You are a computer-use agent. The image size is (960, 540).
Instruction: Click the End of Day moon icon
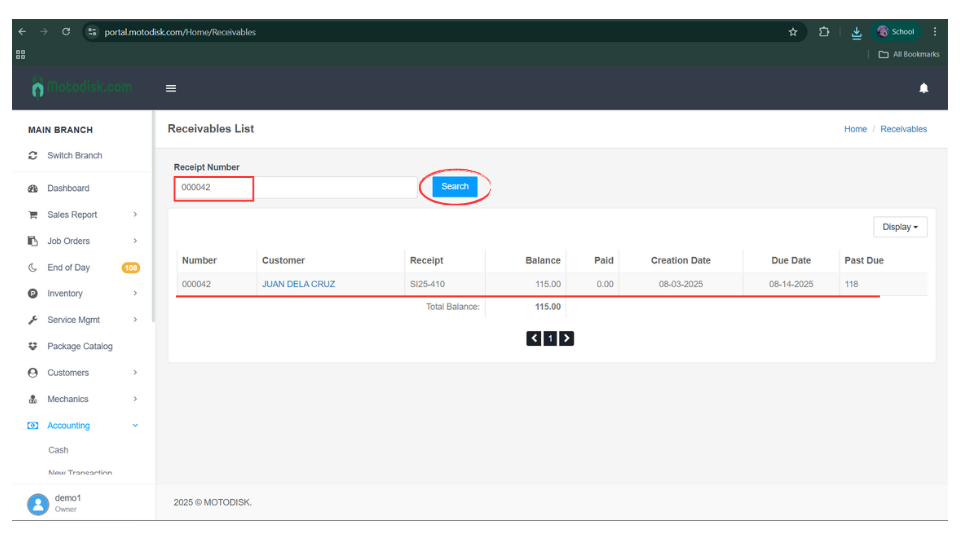[33, 268]
